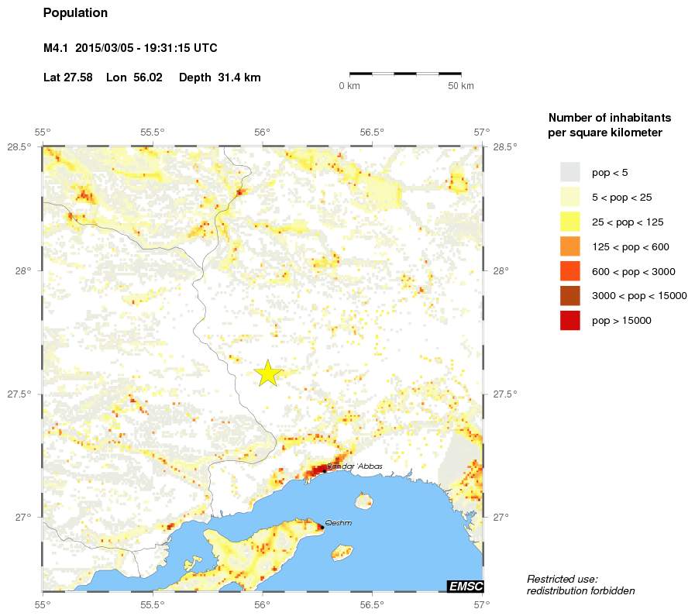Click the 'Depth 31.4 km' value
Viewport: 695px width, 616px height.
220,77
